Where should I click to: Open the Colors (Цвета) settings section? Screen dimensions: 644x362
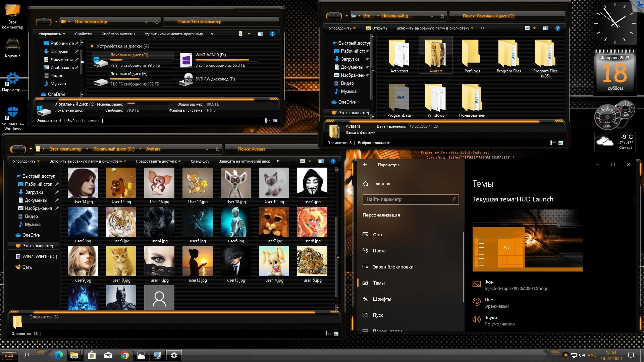(x=379, y=251)
